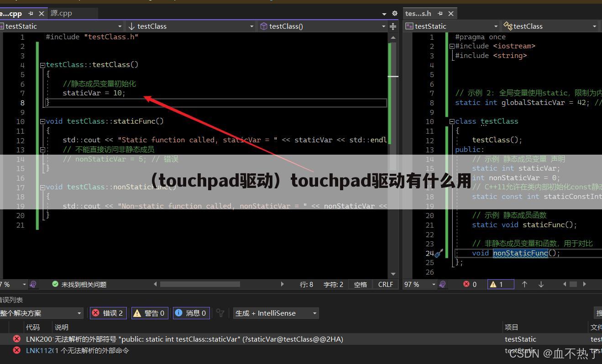
Task: Click the right editor IntelliCode health icon
Action: click(442, 284)
